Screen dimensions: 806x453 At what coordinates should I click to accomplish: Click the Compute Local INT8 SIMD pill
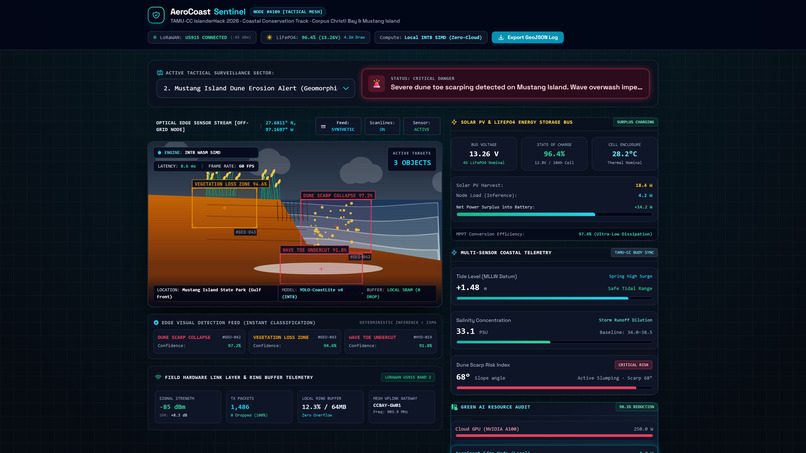click(x=431, y=38)
